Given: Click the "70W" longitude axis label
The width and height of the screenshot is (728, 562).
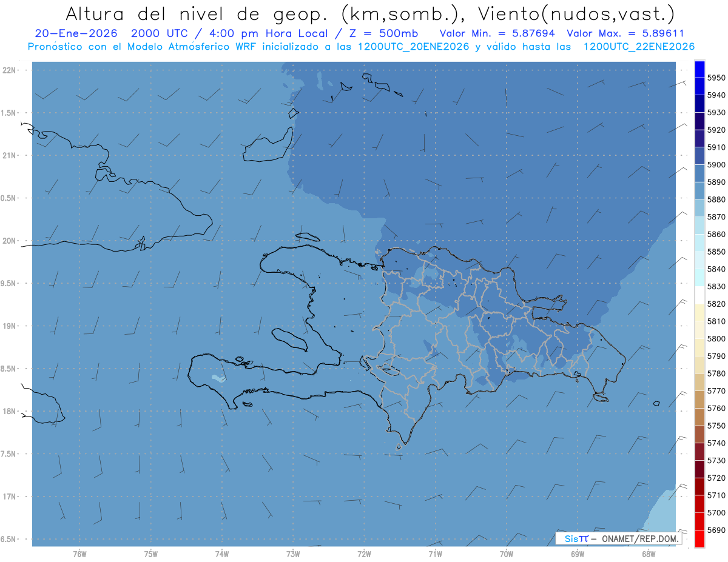Looking at the screenshot, I should 507,554.
